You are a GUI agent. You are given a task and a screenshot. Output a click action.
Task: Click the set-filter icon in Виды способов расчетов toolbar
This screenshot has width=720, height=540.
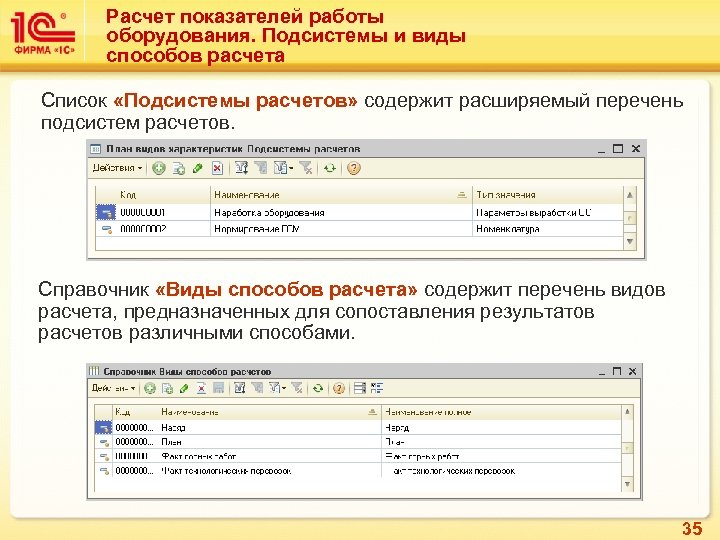point(240,388)
